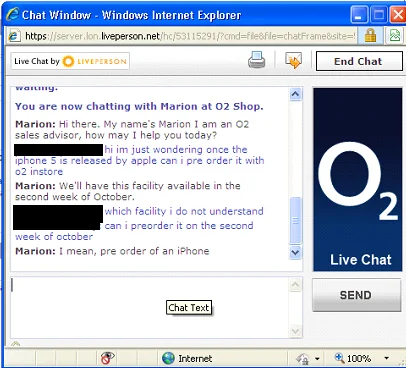The width and height of the screenshot is (406, 368).
Task: Send the chat message
Action: (x=356, y=295)
